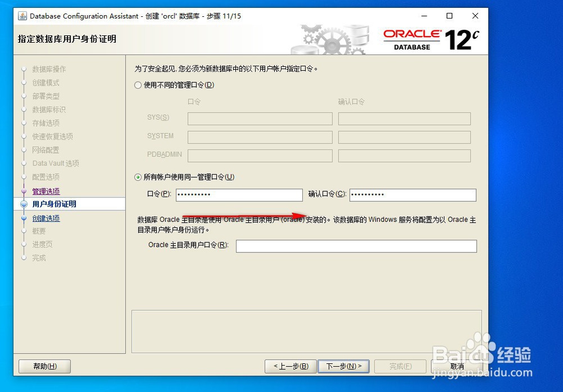Click the 网络配置 step in the sidebar
The width and height of the screenshot is (563, 392).
[46, 150]
